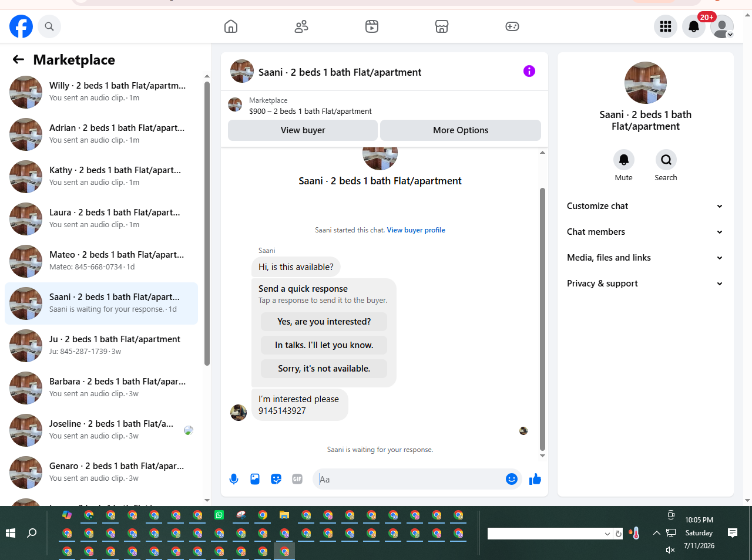Open WhatsApp from taskbar
Screen dimensions: 752x560
[x=219, y=515]
